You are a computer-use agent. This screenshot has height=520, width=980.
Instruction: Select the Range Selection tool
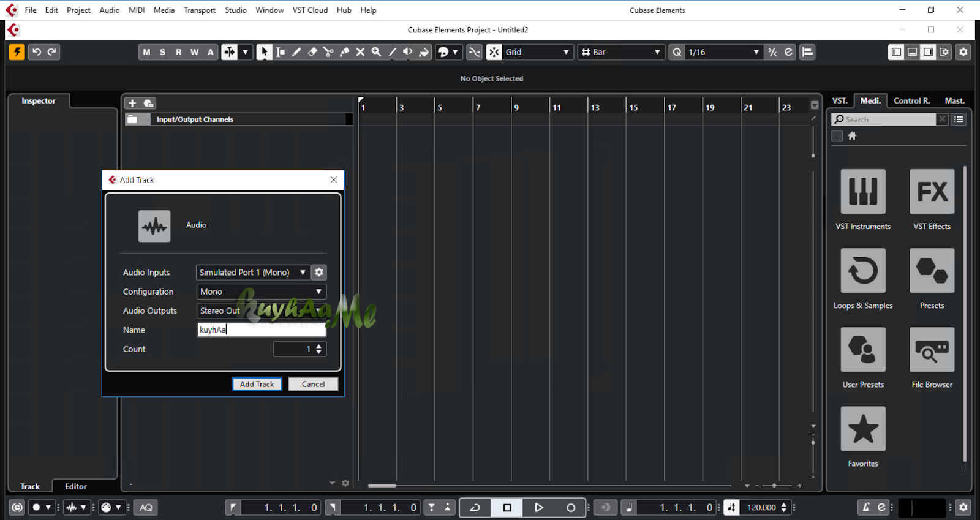pyautogui.click(x=281, y=52)
